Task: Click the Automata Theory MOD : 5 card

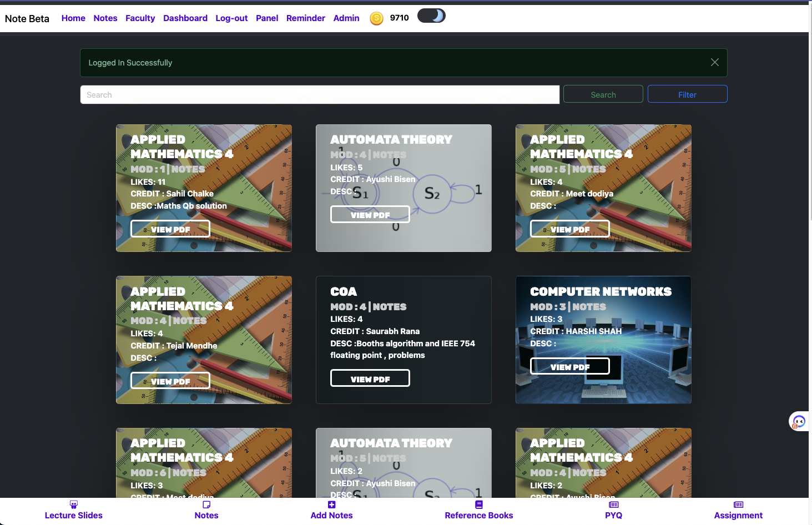Action: click(404, 463)
